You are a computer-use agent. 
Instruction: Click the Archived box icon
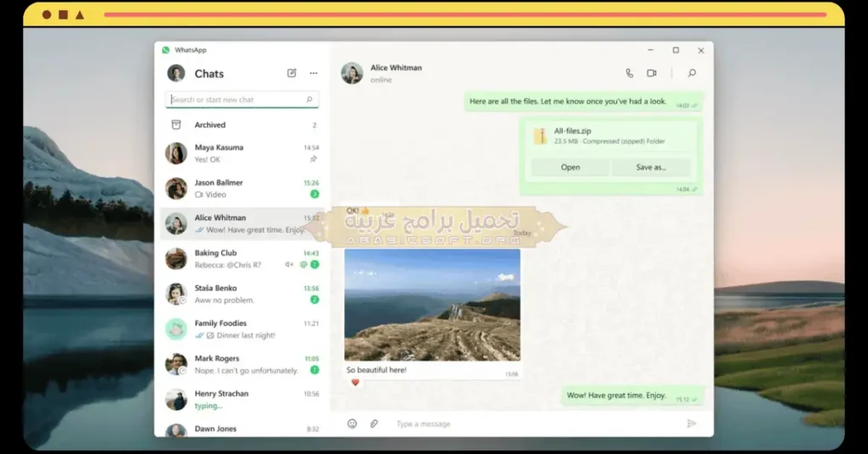(x=176, y=125)
